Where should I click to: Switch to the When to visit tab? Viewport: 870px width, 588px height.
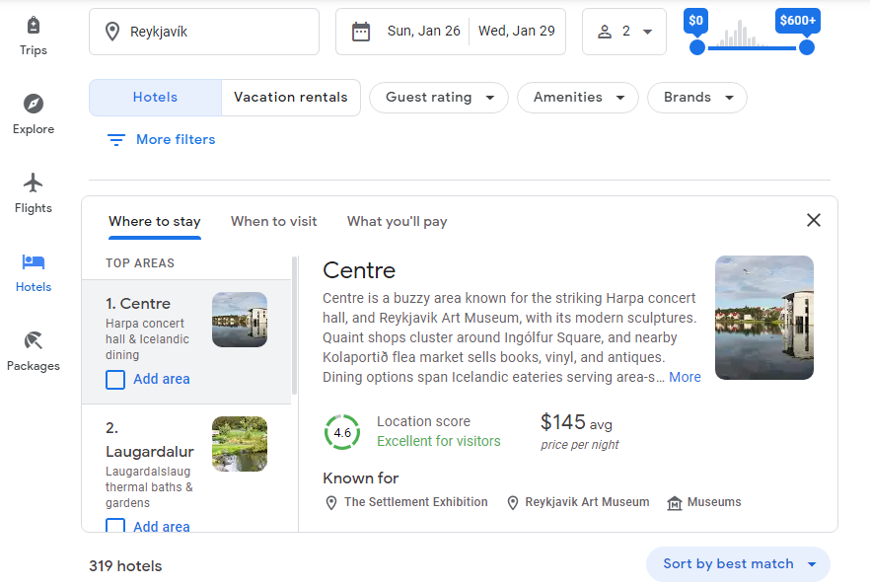(273, 221)
